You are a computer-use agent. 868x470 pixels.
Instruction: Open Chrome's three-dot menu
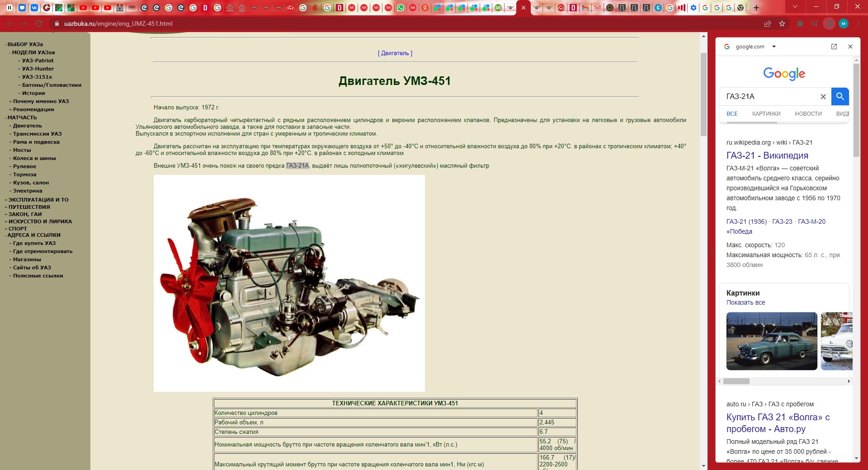[x=858, y=23]
